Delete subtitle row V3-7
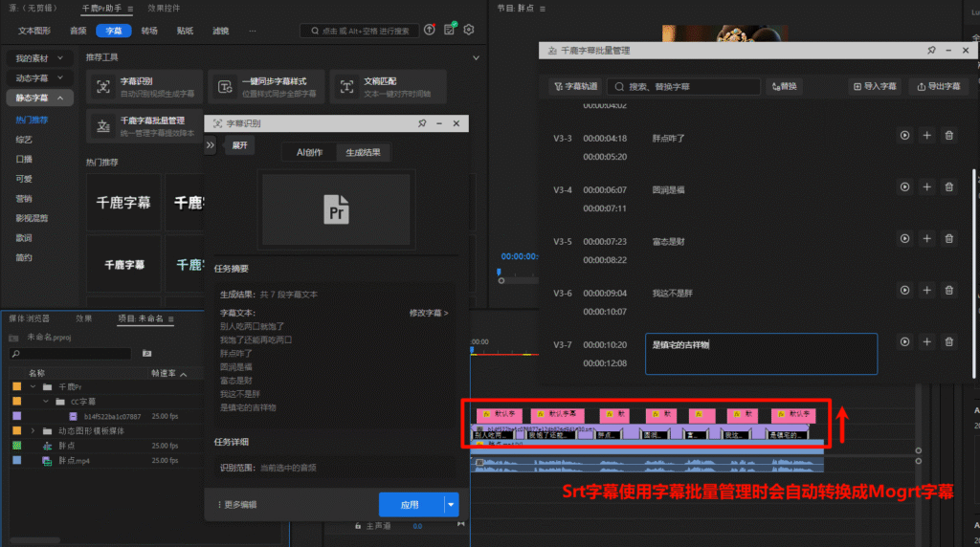The width and height of the screenshot is (980, 547). click(x=948, y=342)
